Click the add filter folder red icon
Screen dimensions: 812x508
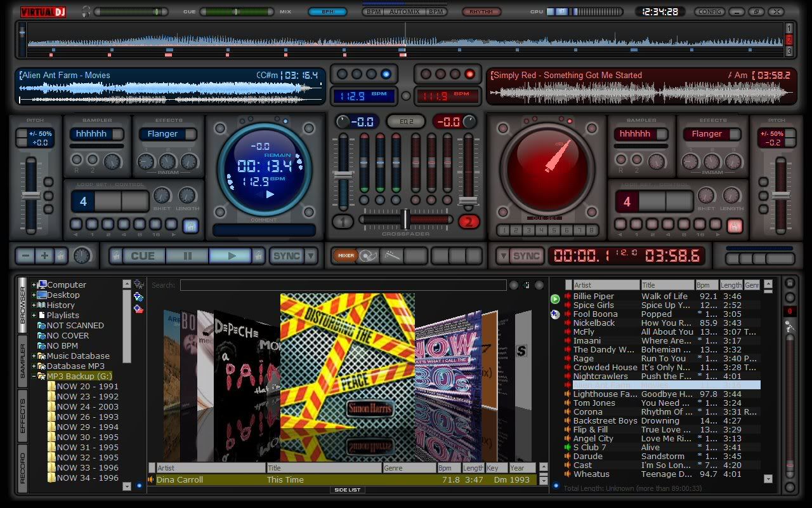point(138,309)
